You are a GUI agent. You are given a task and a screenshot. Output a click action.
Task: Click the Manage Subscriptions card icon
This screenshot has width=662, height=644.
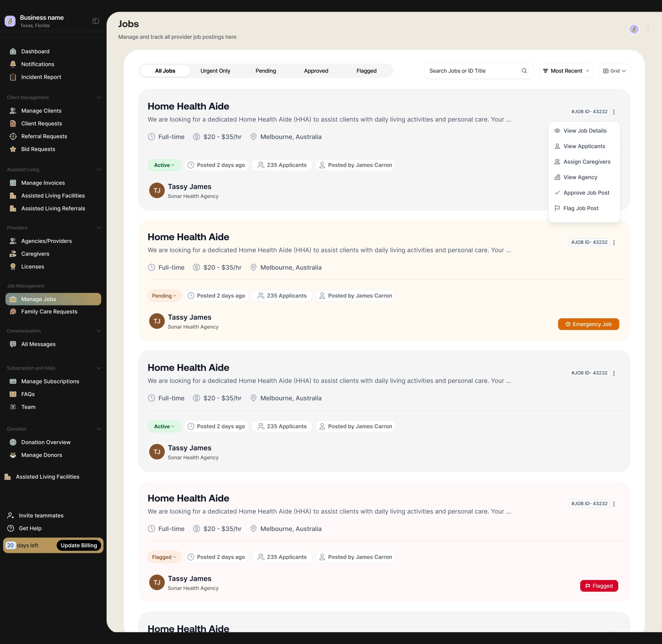[13, 382]
